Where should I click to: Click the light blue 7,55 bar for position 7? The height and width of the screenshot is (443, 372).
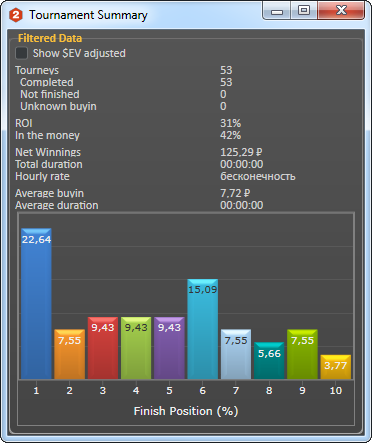[236, 354]
